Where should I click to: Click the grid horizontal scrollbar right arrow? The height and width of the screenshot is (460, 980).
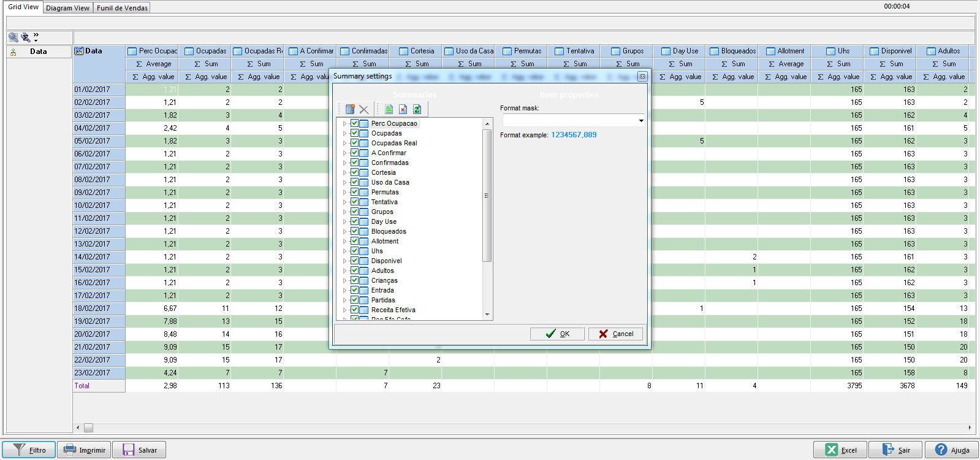(970, 427)
